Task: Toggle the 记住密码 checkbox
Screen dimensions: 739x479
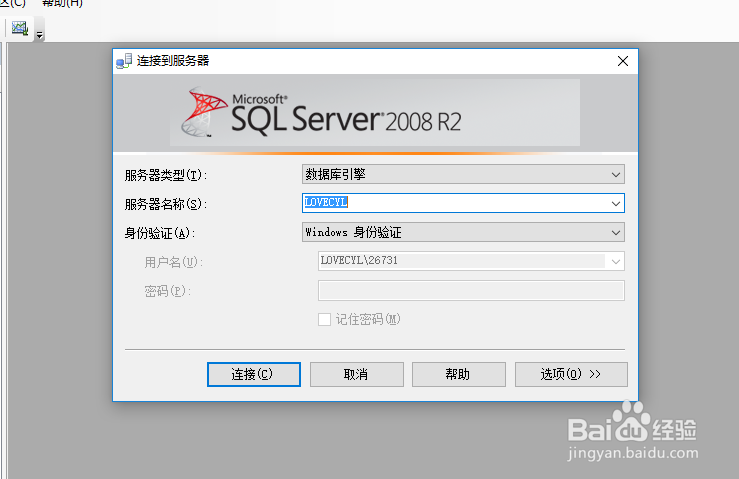Action: click(324, 320)
